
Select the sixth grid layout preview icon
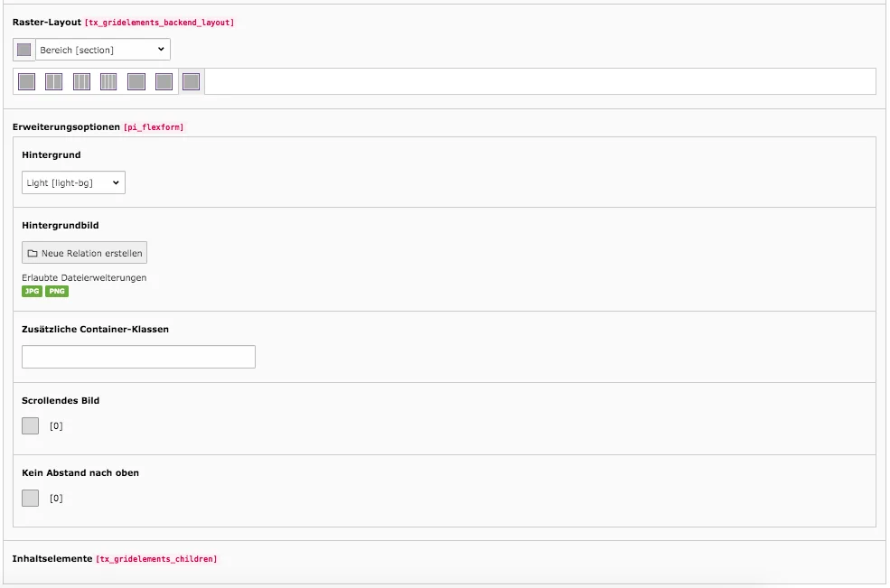click(164, 81)
